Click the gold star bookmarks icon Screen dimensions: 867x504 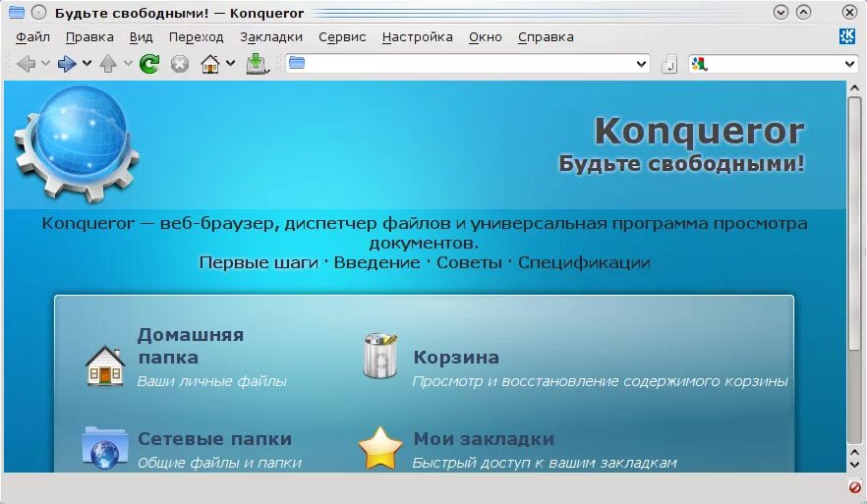pos(380,449)
